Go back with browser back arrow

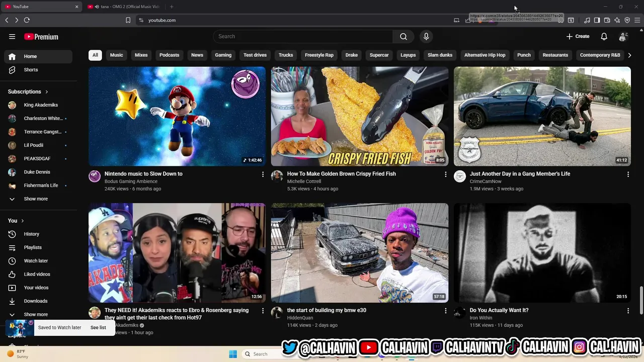pyautogui.click(x=7, y=20)
